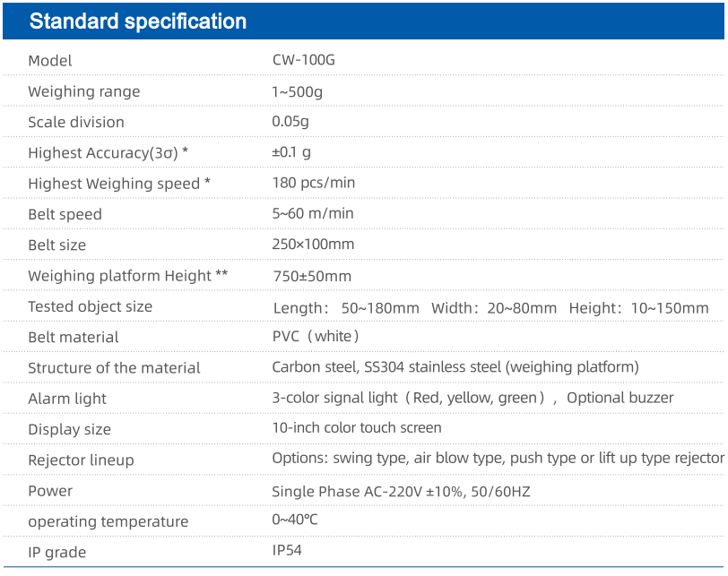The height and width of the screenshot is (576, 728).
Task: Click the 1~500g weighing range value
Action: 297,91
